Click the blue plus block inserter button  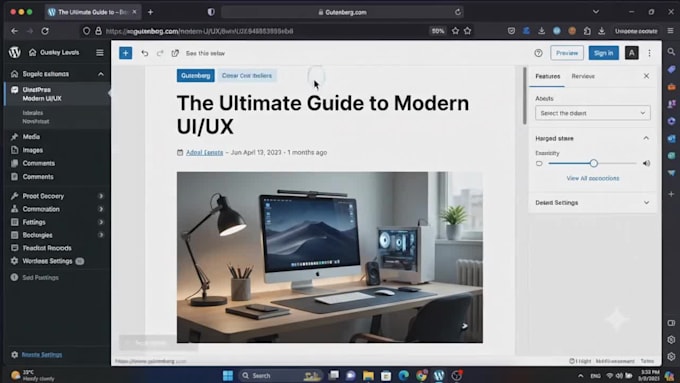pyautogui.click(x=126, y=53)
